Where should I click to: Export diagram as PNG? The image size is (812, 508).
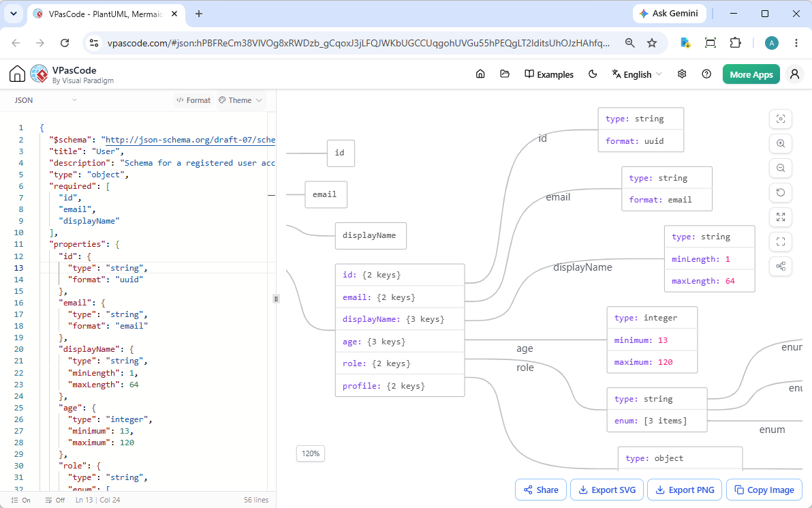685,490
